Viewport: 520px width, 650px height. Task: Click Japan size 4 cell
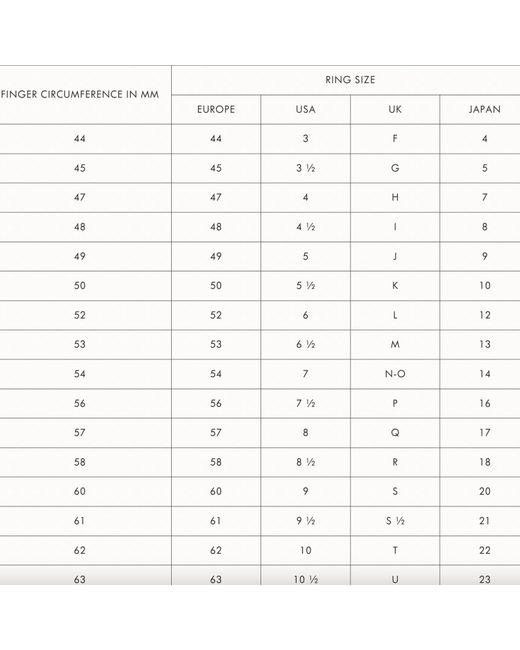click(x=484, y=139)
